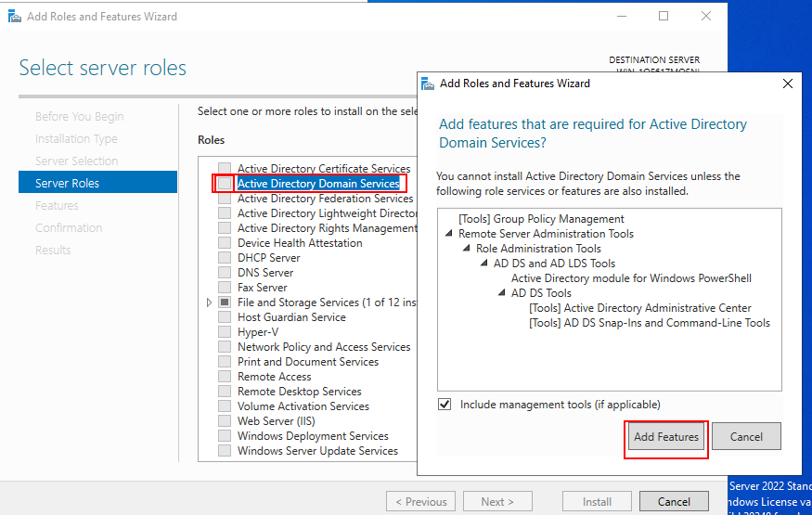Click the Next button in wizard

[497, 501]
